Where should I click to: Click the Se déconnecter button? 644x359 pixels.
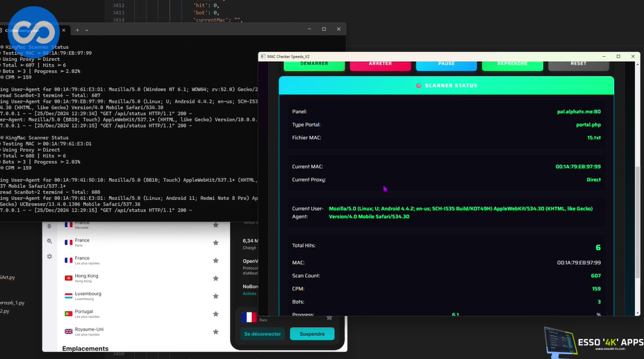pyautogui.click(x=262, y=334)
